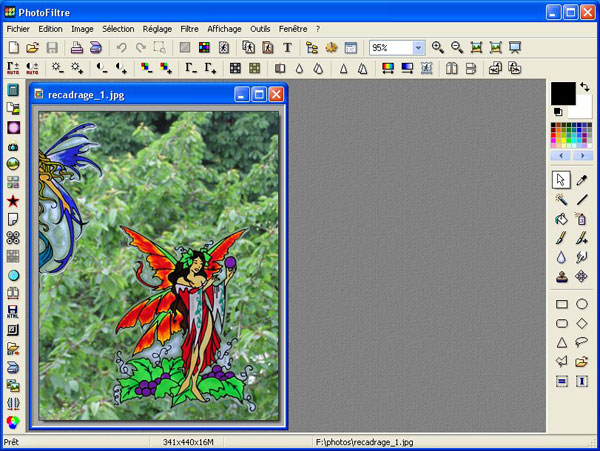
Task: Choose the Polygon selection shape
Action: (561, 361)
